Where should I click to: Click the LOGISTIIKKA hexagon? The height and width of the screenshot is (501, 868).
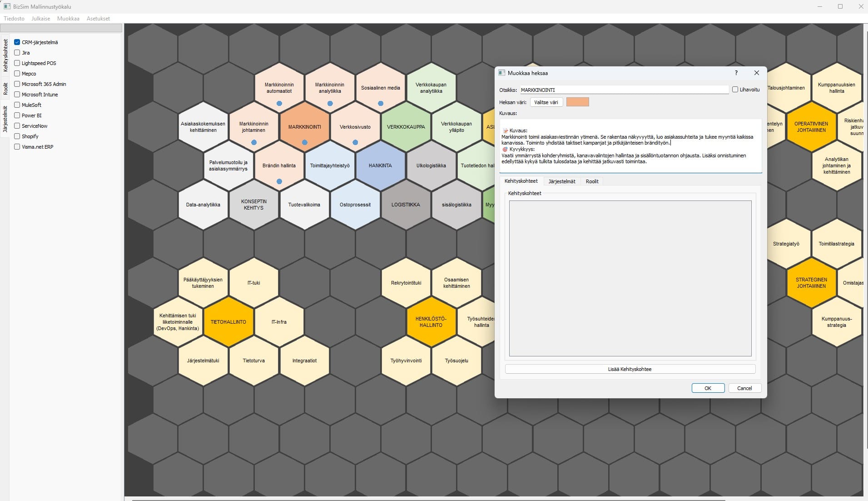click(x=406, y=205)
